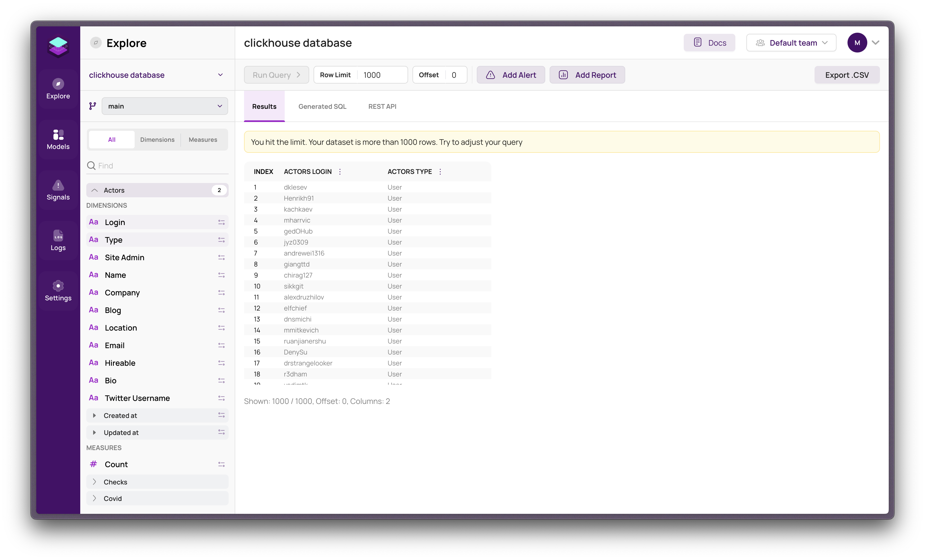Click the M user avatar

[x=857, y=43]
